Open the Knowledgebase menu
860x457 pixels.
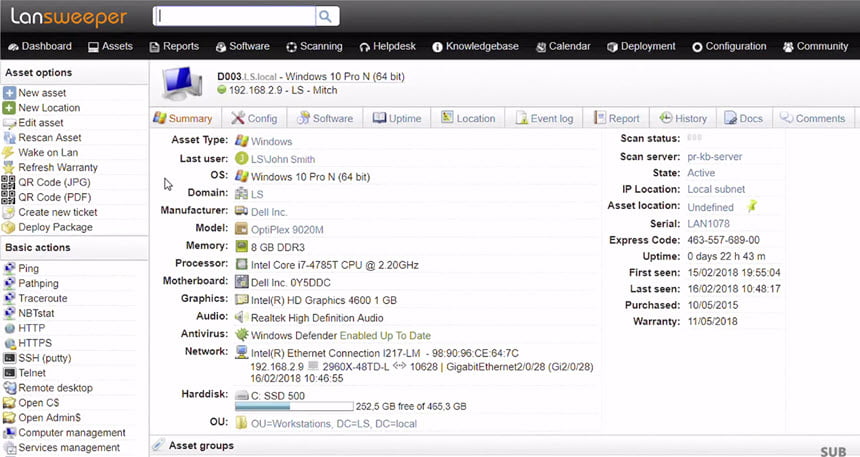coord(476,47)
